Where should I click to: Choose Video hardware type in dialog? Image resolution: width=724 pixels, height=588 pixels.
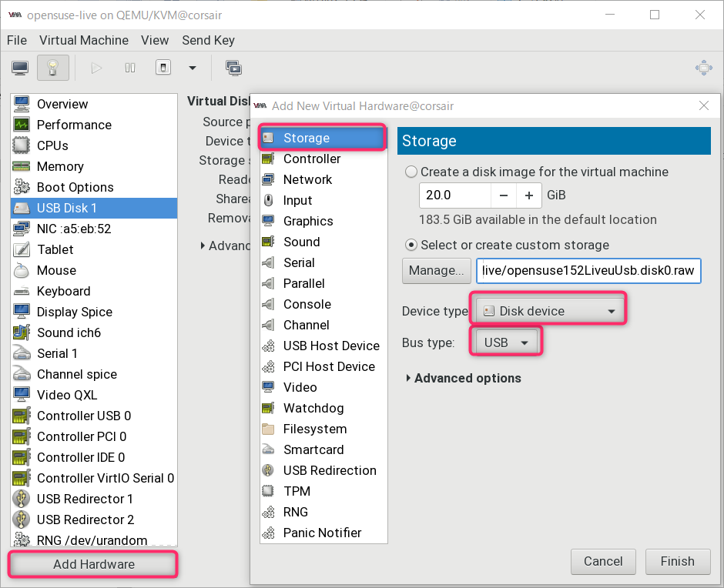pos(323,387)
